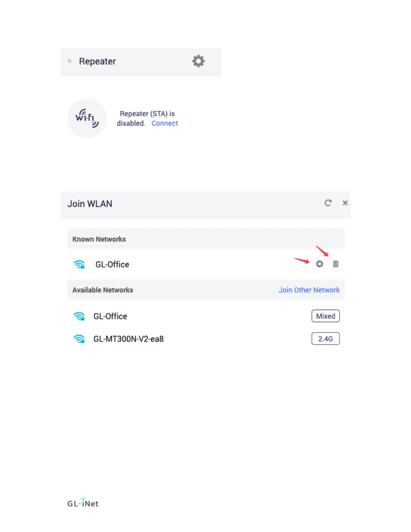Click the Wi-Fi icon beside GL-MT300N-V2-ea8
Screen dimensions: 411x532
click(x=79, y=339)
